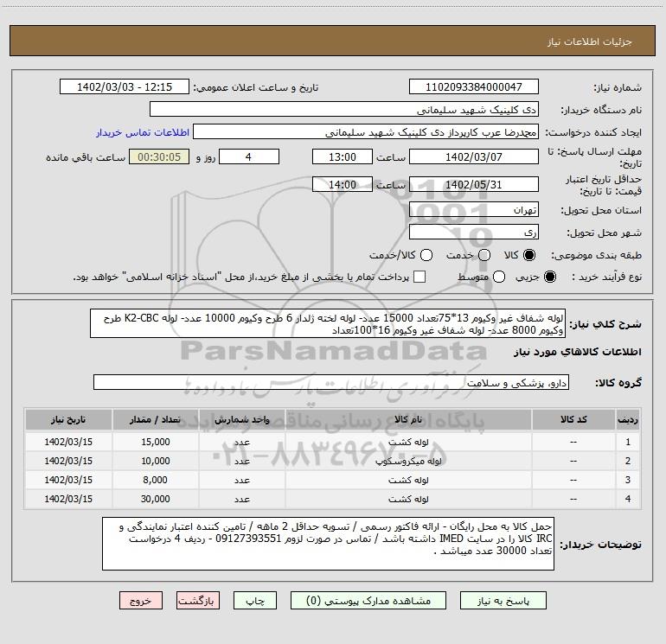Choose the متوسط purchase process option
Screen dimensions: 666x644
pyautogui.click(x=499, y=277)
